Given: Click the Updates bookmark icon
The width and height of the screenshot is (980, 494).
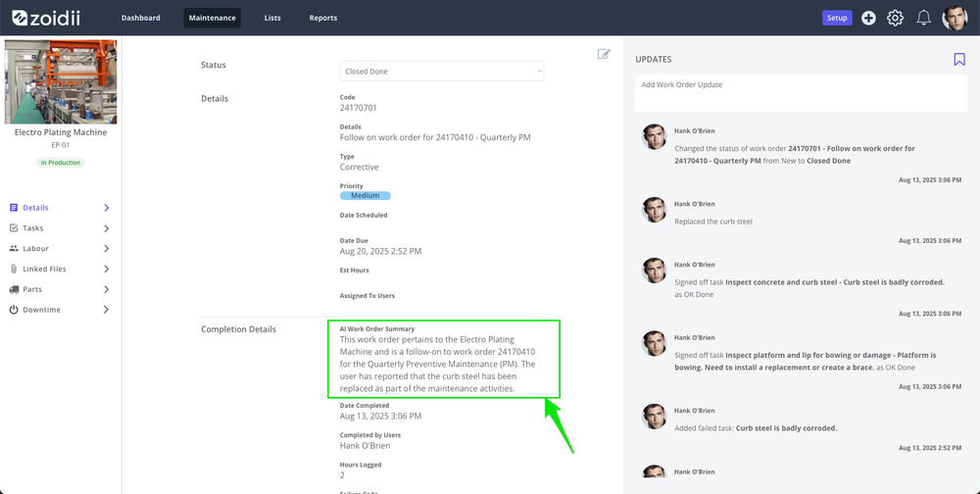Looking at the screenshot, I should coord(959,60).
